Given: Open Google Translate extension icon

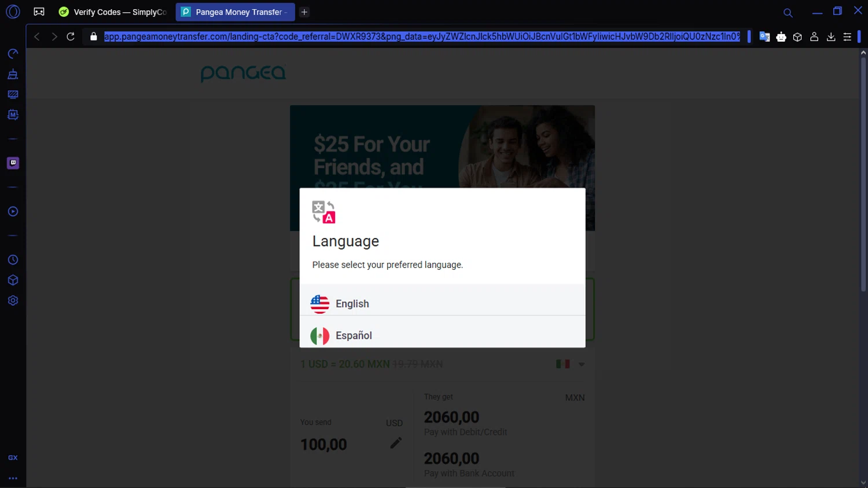Looking at the screenshot, I should click(764, 36).
